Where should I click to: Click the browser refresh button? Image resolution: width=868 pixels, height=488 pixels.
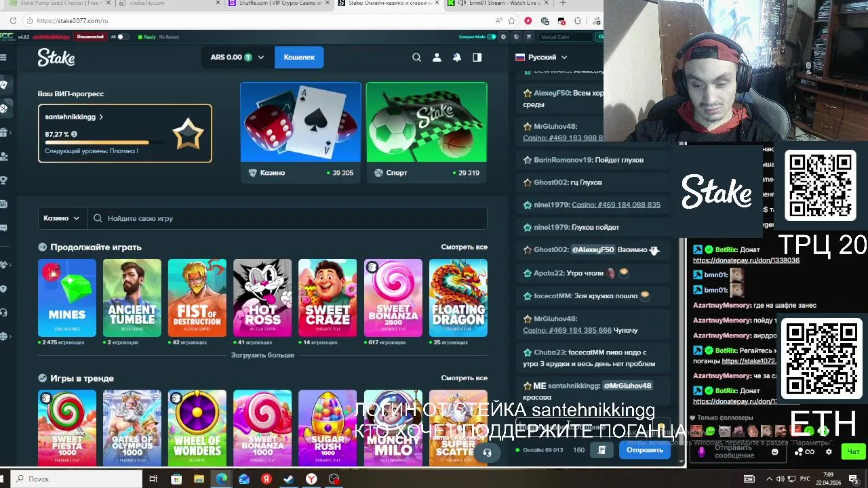13,21
